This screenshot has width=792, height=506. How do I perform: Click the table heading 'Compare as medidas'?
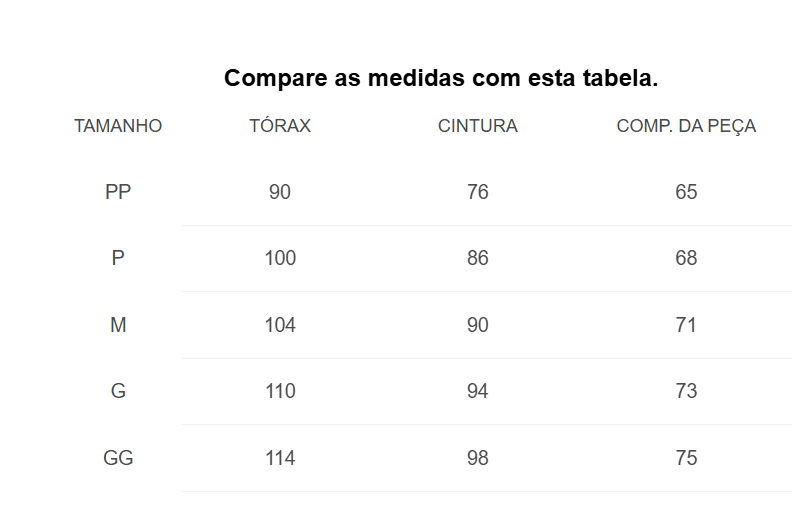click(x=343, y=78)
